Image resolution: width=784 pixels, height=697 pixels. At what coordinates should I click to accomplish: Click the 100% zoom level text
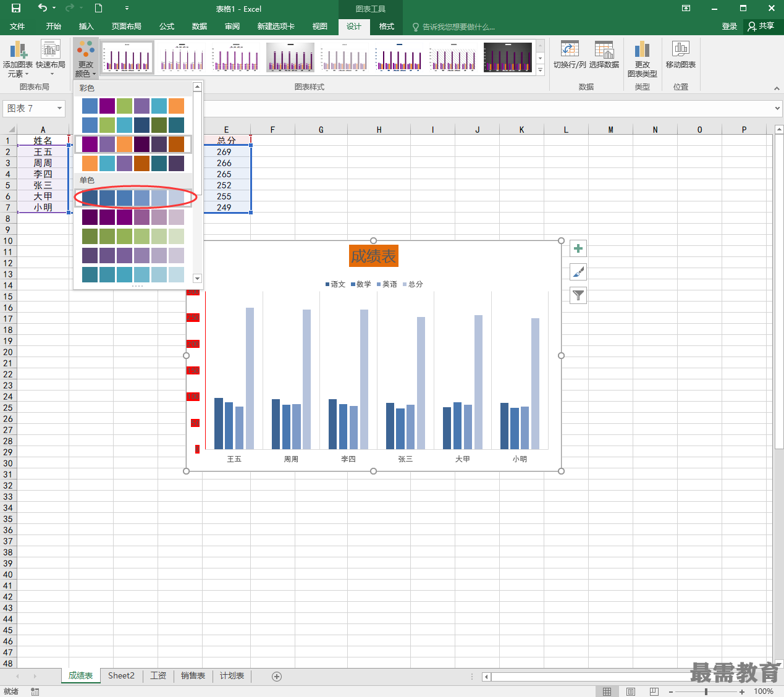[x=764, y=691]
